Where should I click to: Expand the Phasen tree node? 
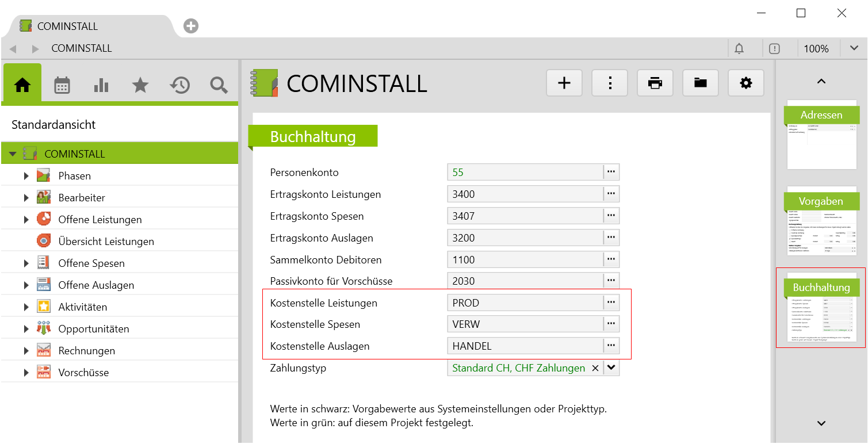point(26,176)
